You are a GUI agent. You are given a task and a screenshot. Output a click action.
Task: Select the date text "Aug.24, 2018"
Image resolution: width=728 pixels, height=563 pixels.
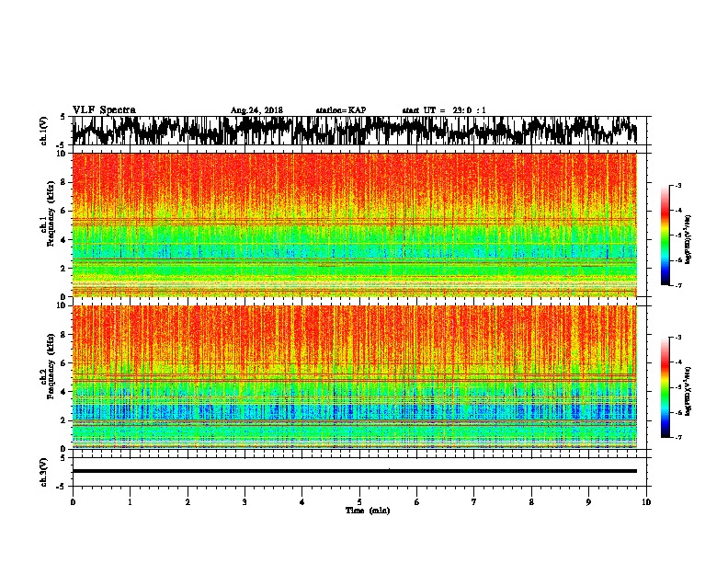coord(256,110)
